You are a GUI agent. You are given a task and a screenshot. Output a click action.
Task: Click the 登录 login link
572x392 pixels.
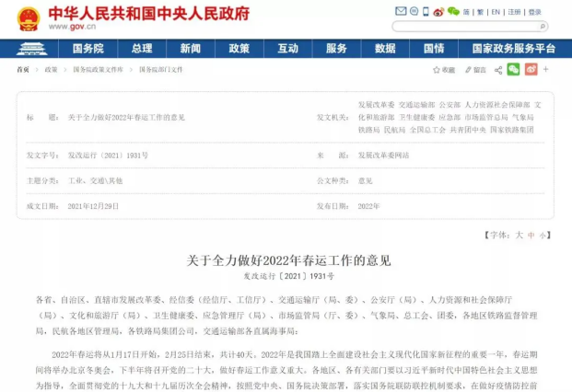click(x=536, y=12)
